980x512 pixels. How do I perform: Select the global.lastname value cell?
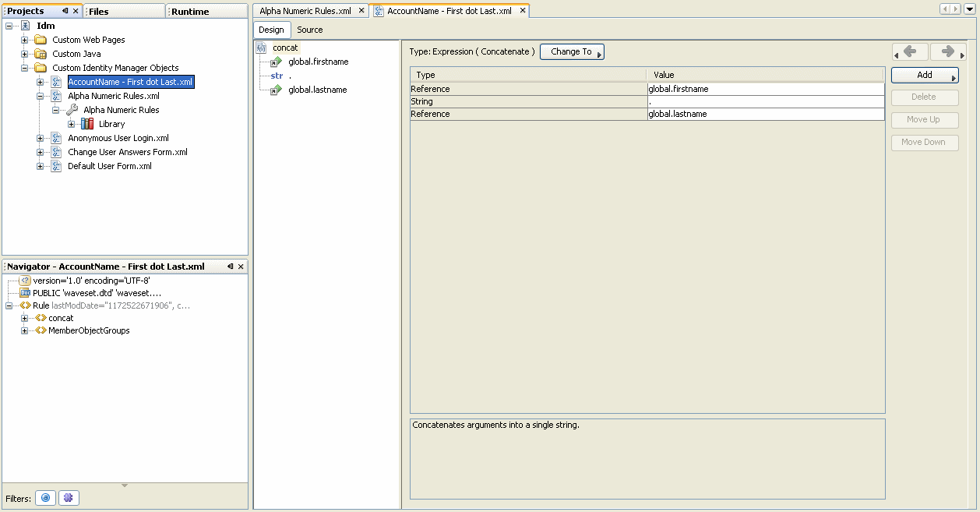[766, 114]
